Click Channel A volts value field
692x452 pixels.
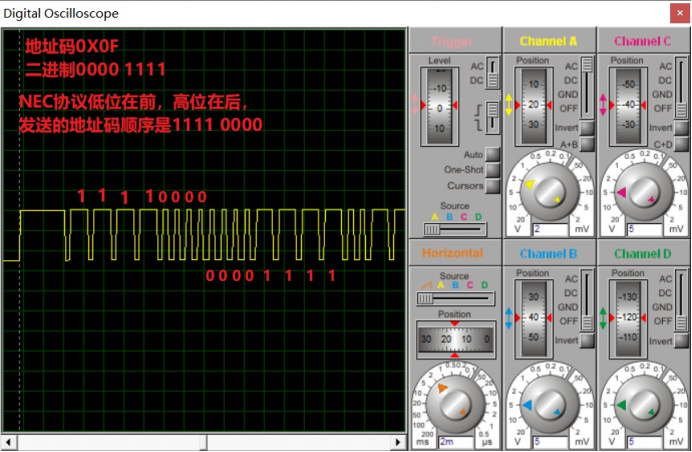(550, 229)
